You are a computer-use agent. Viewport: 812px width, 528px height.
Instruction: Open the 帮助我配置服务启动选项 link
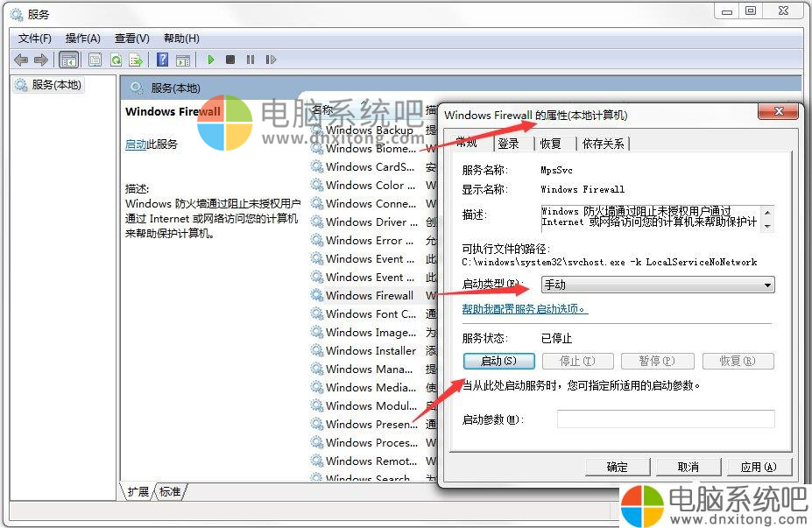coord(525,309)
